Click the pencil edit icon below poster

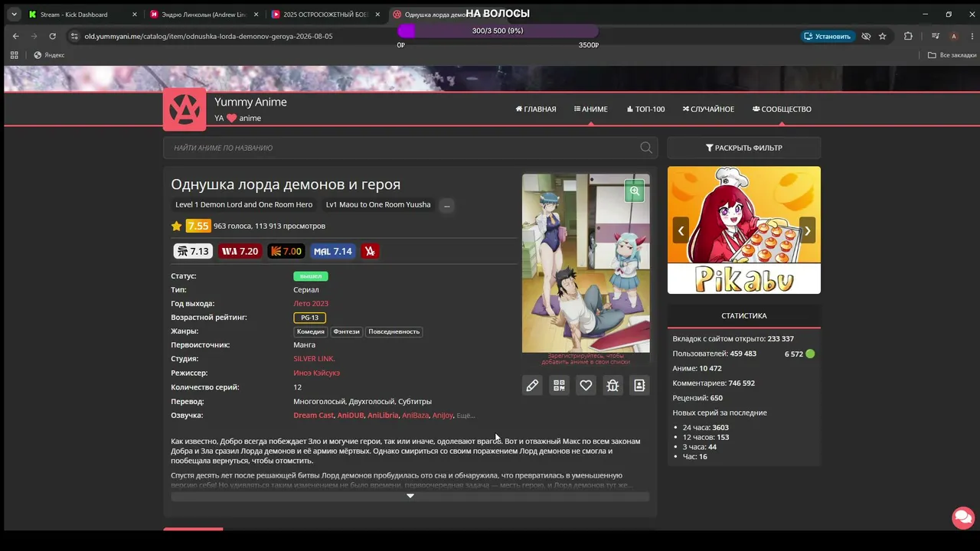[x=532, y=386]
